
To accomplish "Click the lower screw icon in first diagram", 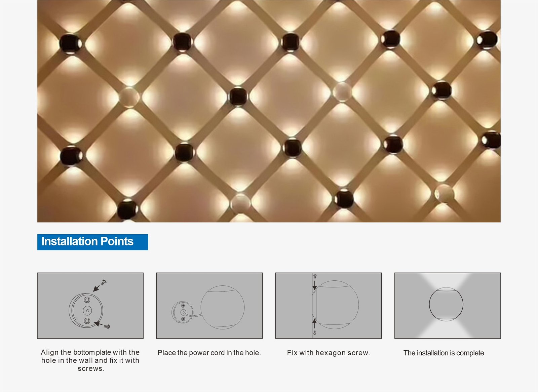I will click(x=108, y=326).
